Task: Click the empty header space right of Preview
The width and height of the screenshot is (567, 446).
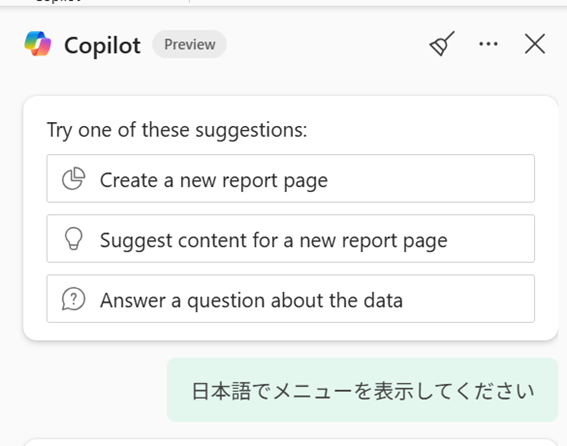Action: 325,44
